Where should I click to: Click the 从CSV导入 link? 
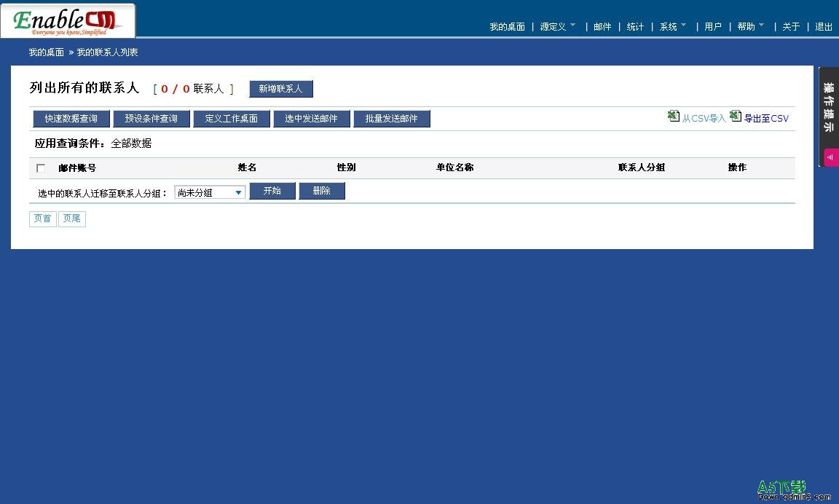click(704, 118)
